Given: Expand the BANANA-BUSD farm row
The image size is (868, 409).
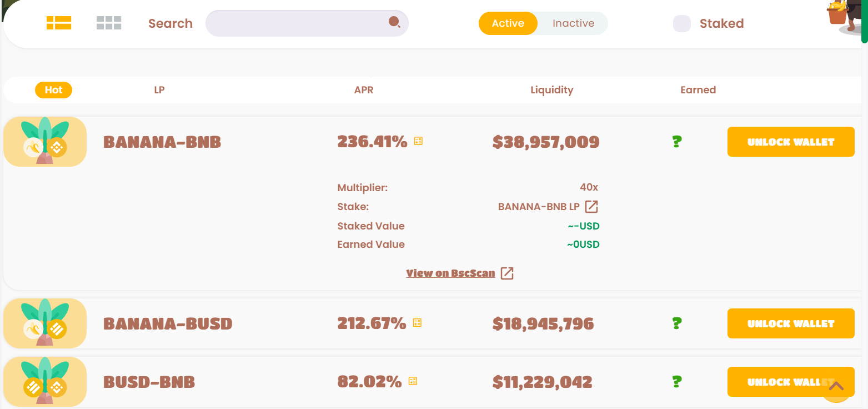Looking at the screenshot, I should [432, 323].
